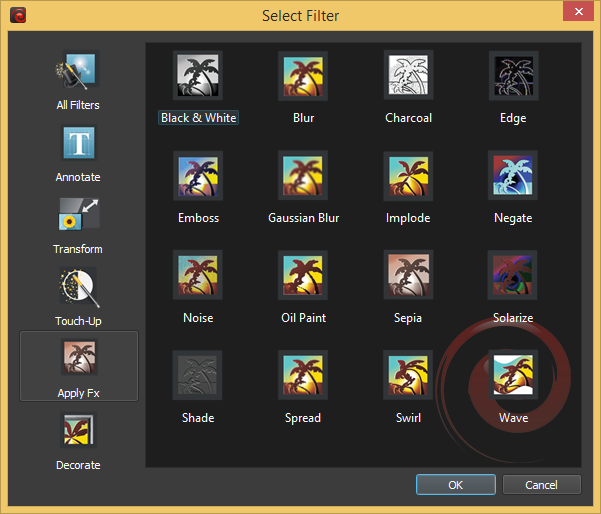Pick the Negate filter thumbnail
Screen dimensions: 601x514
tap(513, 176)
